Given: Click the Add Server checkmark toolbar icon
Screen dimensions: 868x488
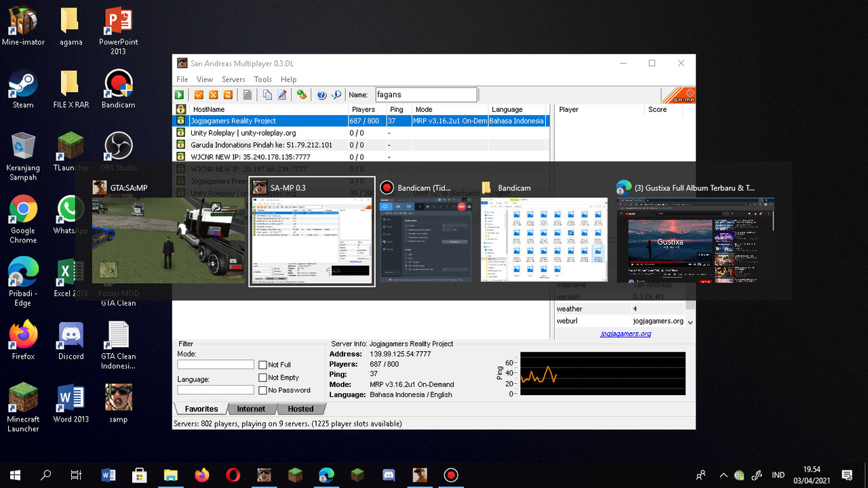Looking at the screenshot, I should [199, 96].
